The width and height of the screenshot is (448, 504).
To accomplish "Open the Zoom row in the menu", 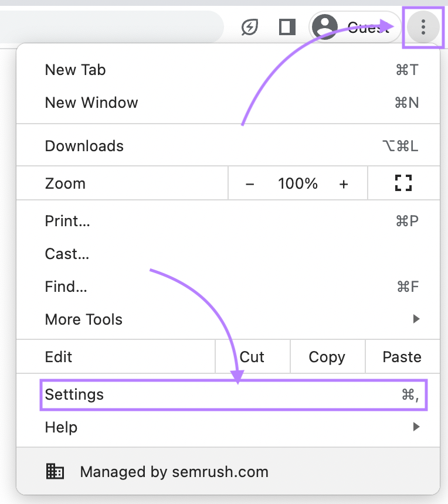I will [x=65, y=183].
